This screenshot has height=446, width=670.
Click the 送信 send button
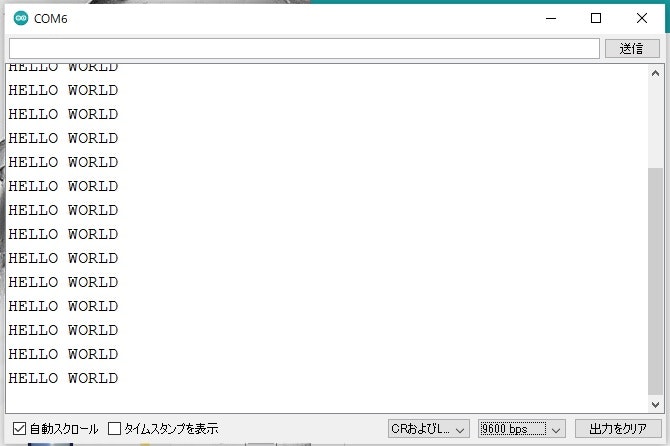[632, 48]
